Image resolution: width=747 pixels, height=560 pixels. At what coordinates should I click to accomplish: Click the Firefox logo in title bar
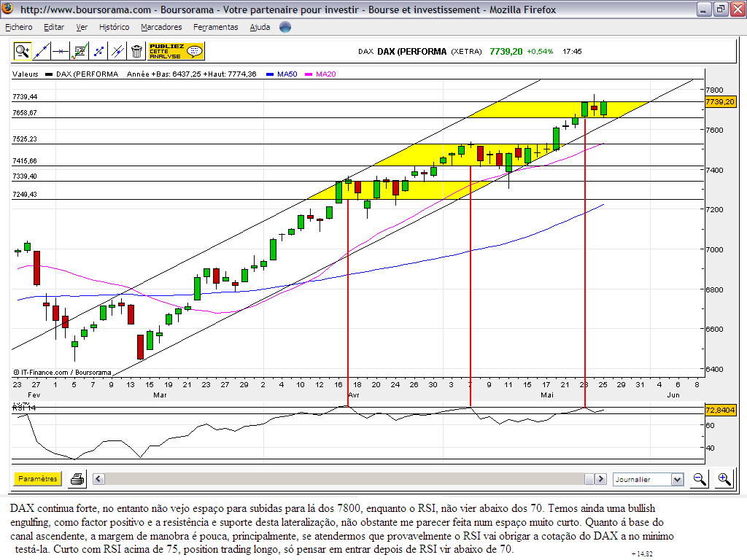[7, 9]
